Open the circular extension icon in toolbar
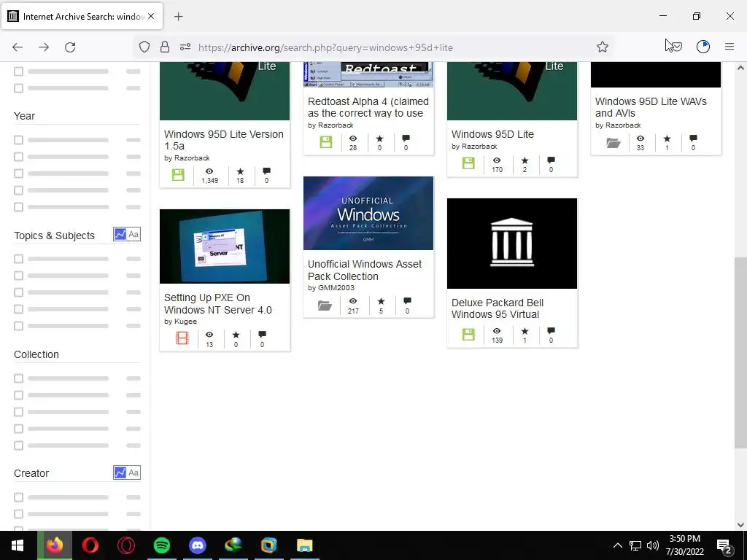This screenshot has width=747, height=560. [x=703, y=47]
